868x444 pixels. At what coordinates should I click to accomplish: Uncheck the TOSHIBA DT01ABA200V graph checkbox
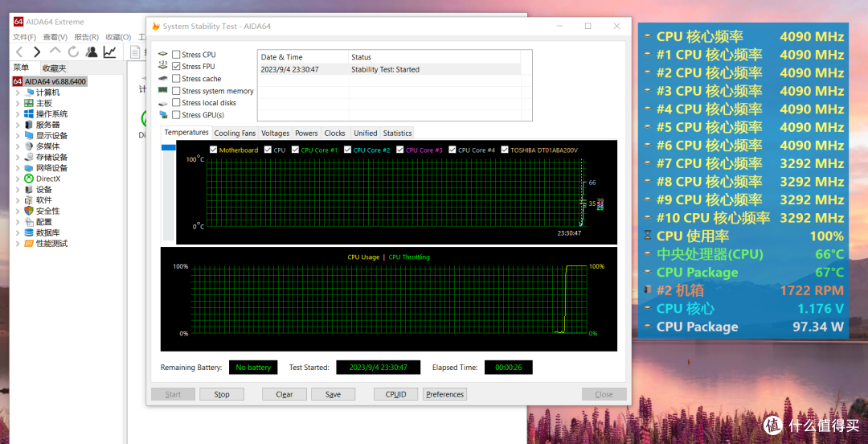coord(504,150)
